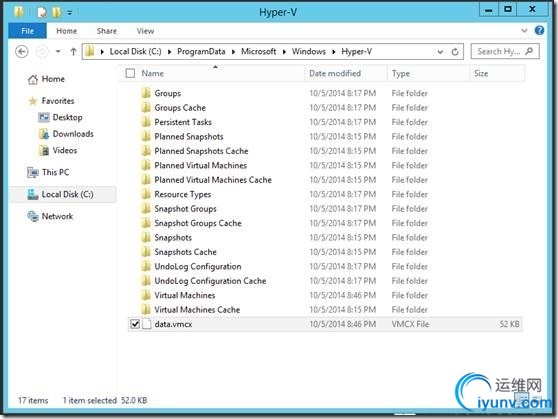Click the Properties quick access icon
The height and width of the screenshot is (419, 558).
coord(42,13)
